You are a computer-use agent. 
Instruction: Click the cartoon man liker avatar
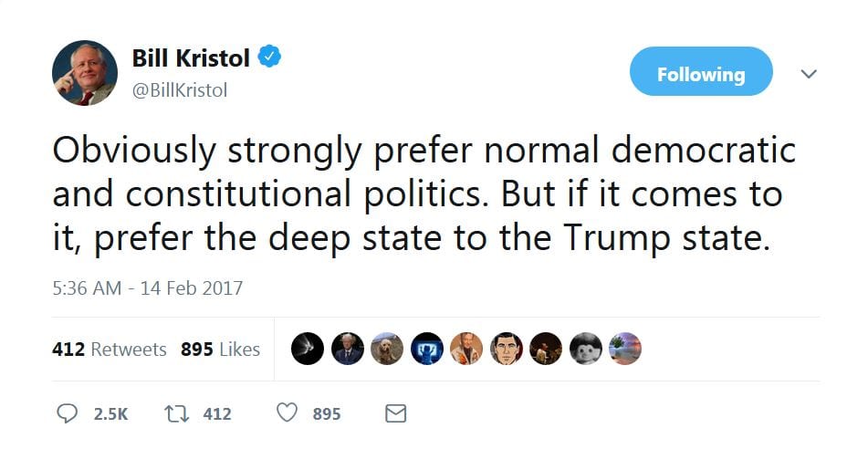(507, 348)
